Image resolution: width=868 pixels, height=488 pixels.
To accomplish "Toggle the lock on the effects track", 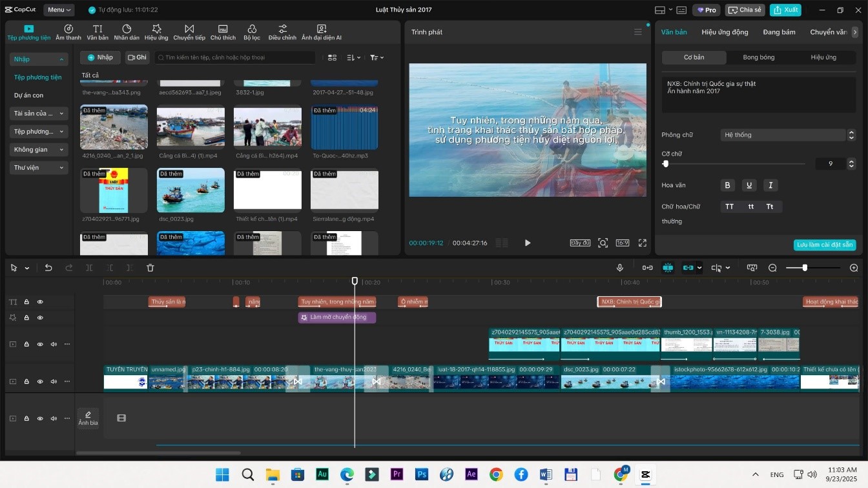I will tap(26, 318).
